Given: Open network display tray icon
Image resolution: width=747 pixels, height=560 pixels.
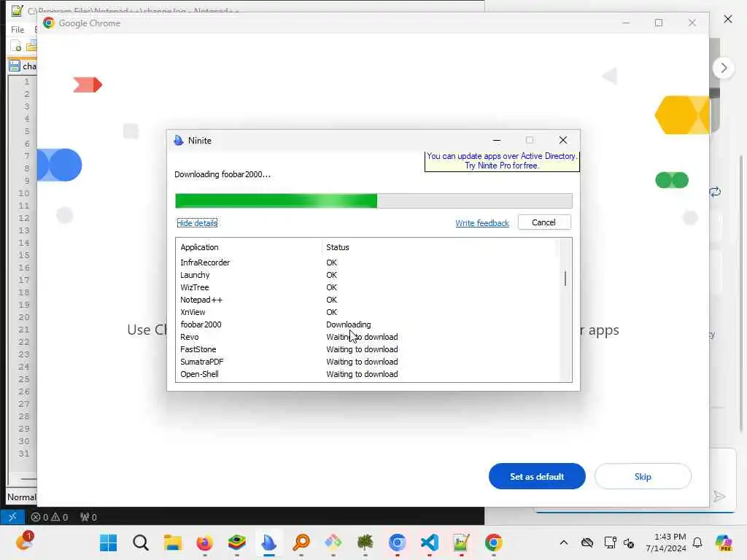Looking at the screenshot, I should pyautogui.click(x=610, y=542).
